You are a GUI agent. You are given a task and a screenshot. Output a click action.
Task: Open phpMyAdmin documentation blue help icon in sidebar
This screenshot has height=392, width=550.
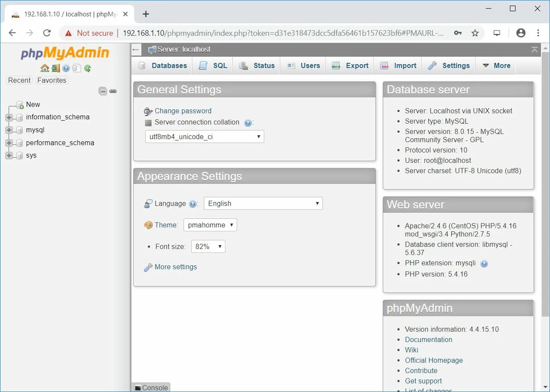point(66,68)
